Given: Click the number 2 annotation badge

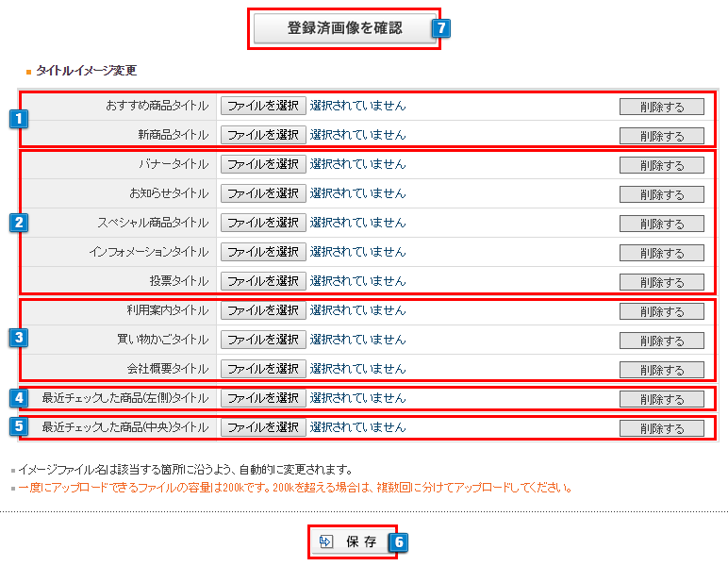Looking at the screenshot, I should pos(17,223).
